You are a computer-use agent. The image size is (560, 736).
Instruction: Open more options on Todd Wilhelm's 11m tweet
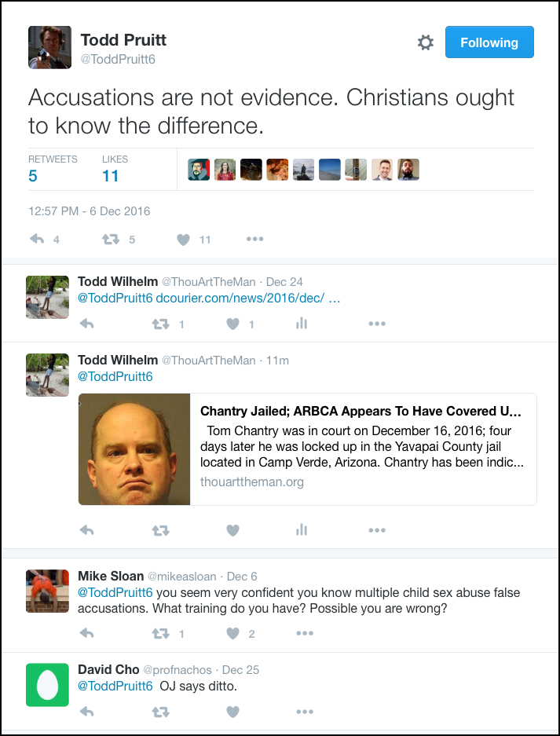click(377, 530)
